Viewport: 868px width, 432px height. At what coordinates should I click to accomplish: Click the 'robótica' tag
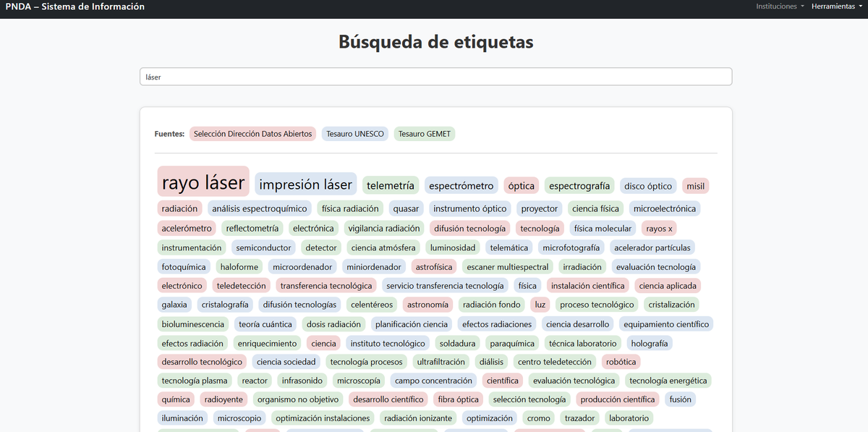621,362
